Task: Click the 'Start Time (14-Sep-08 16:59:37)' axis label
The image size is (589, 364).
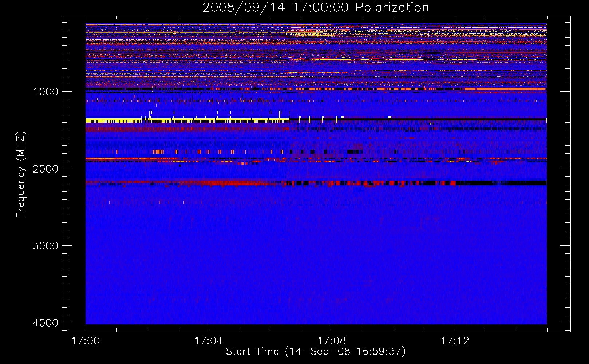Action: [x=316, y=352]
